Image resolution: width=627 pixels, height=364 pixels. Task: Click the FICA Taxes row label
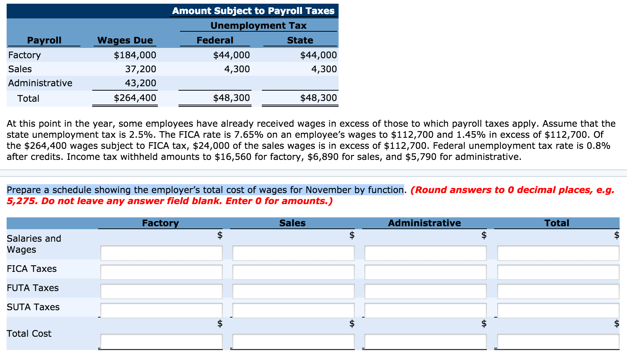32,269
